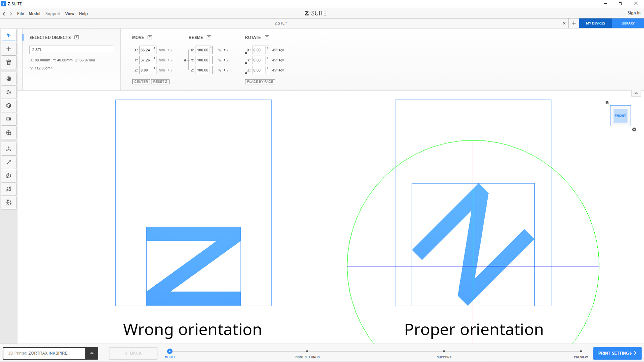
Task: Click the SUPPORT step marker on the progress bar
Action: (x=444, y=351)
